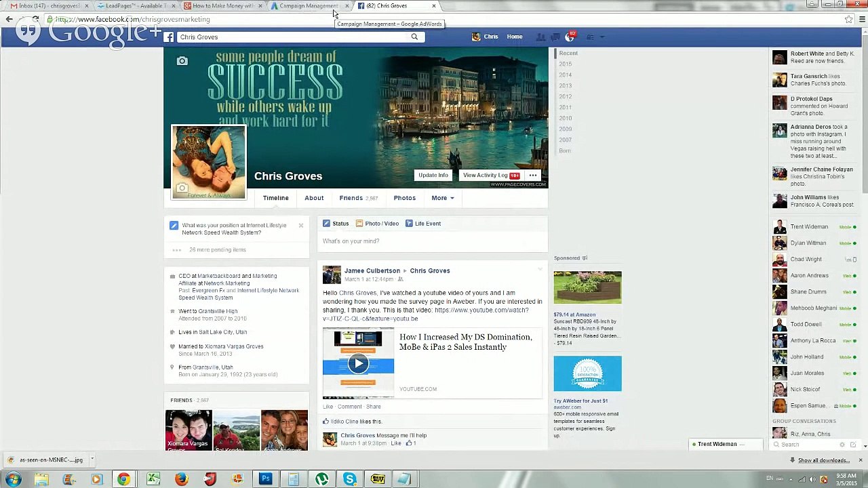Click Share under the video post

374,407
